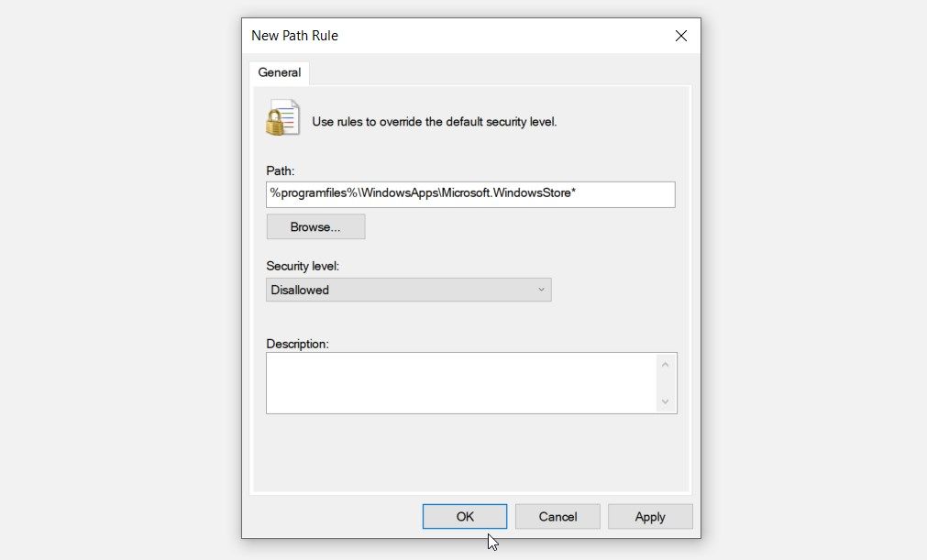Open the Security level combo box showing Disallowed
Screen dimensions: 927x560
click(x=408, y=290)
